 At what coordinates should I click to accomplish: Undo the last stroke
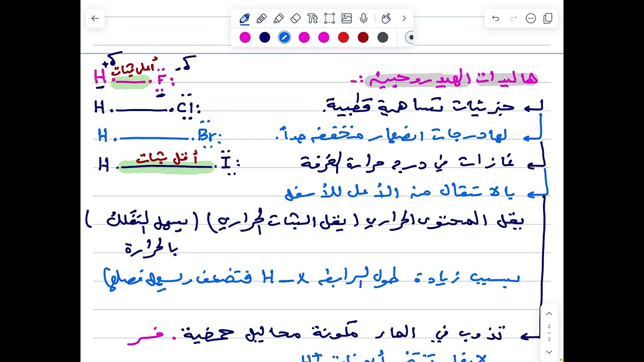496,19
